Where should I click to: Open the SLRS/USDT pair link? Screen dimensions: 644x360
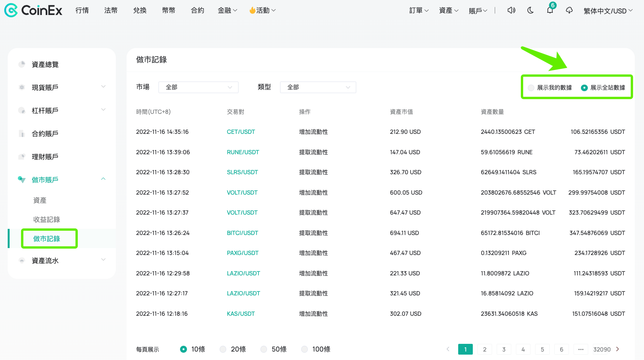click(242, 172)
